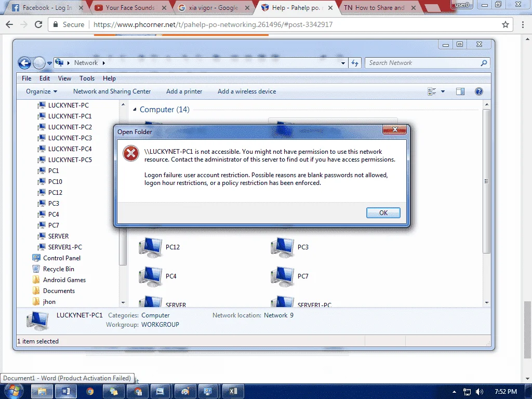Switch to How to Share tab
532x399 pixels.
(x=379, y=7)
